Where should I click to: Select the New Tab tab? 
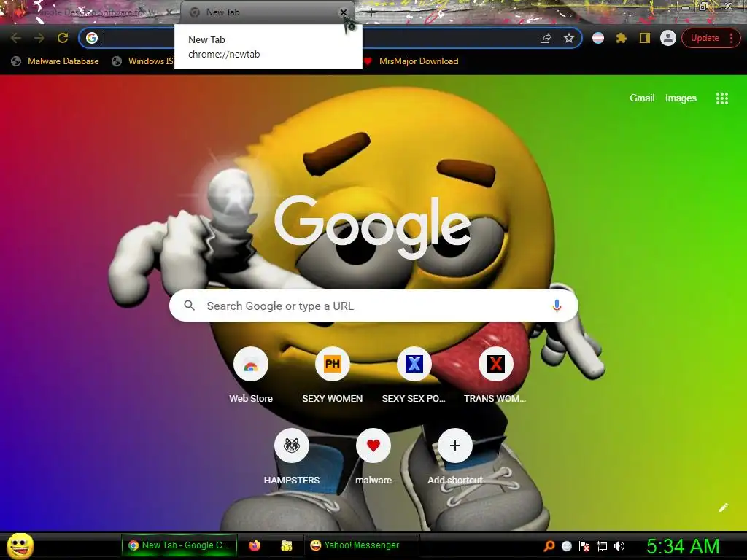coord(267,12)
